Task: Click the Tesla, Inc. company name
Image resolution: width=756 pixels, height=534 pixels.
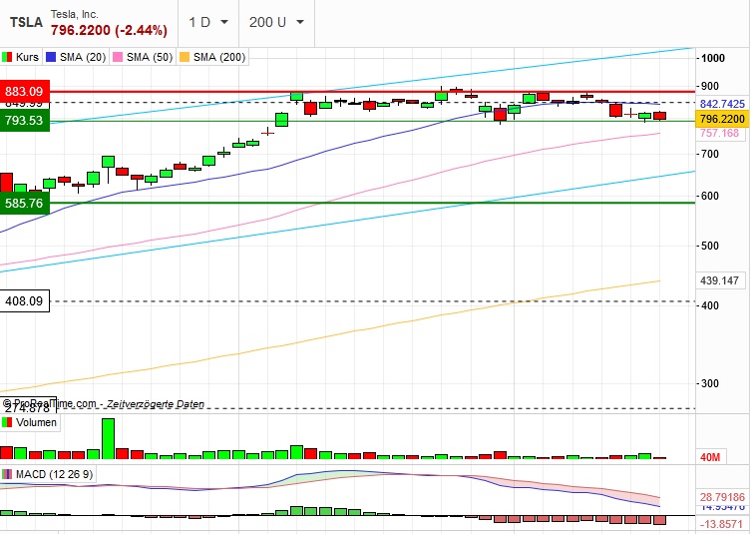Action: coord(74,14)
